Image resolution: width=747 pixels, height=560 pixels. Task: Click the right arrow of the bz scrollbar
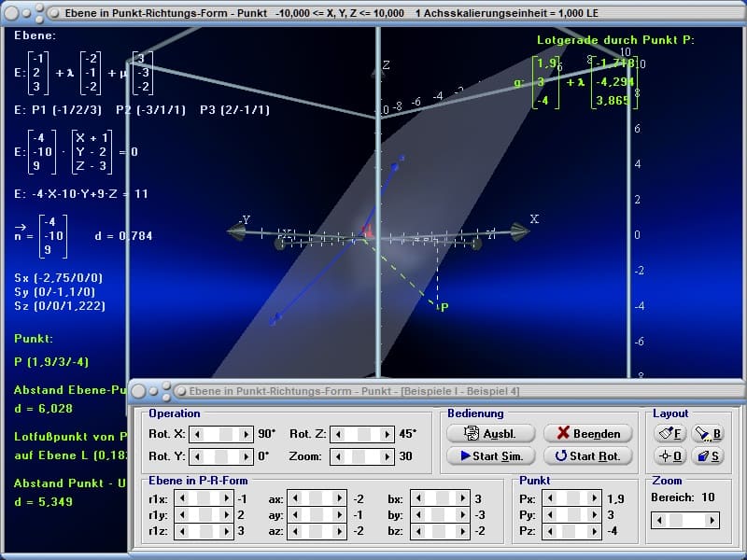click(x=462, y=531)
